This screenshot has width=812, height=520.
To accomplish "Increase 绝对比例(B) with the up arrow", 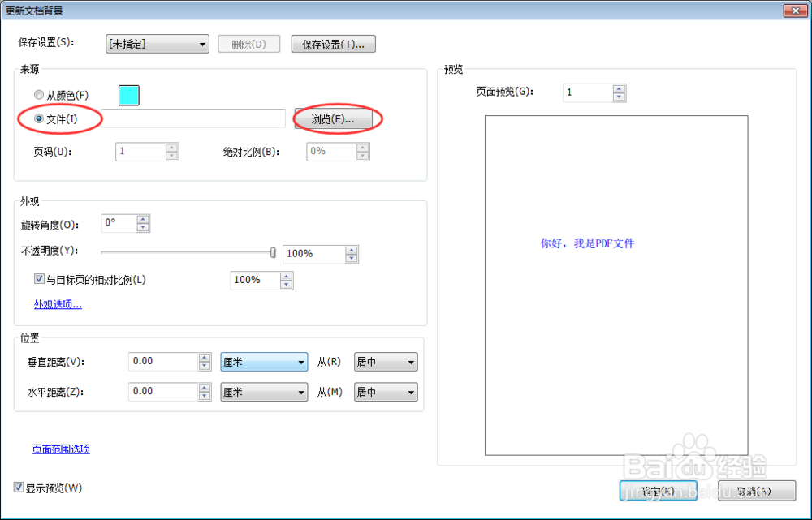I will pyautogui.click(x=363, y=148).
